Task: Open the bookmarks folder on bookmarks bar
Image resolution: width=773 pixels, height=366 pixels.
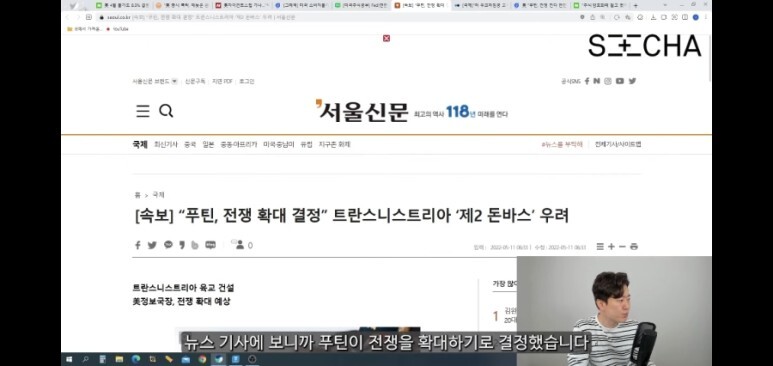Action: coord(84,29)
